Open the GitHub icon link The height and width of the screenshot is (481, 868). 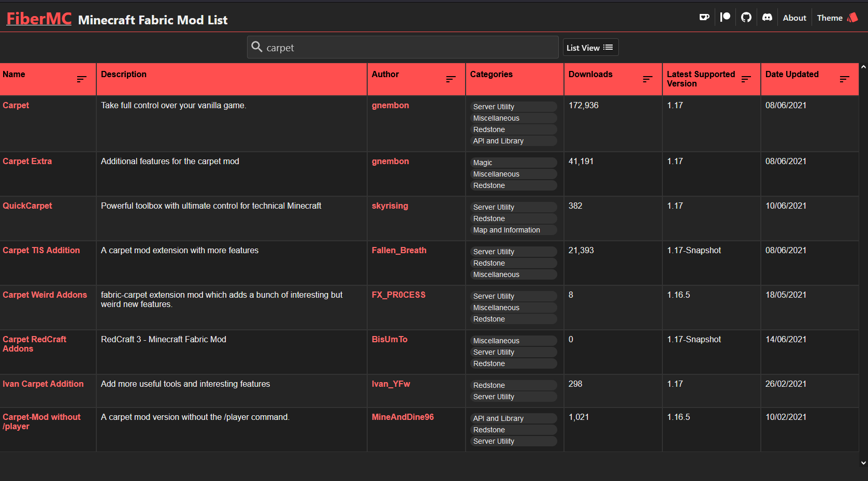746,17
